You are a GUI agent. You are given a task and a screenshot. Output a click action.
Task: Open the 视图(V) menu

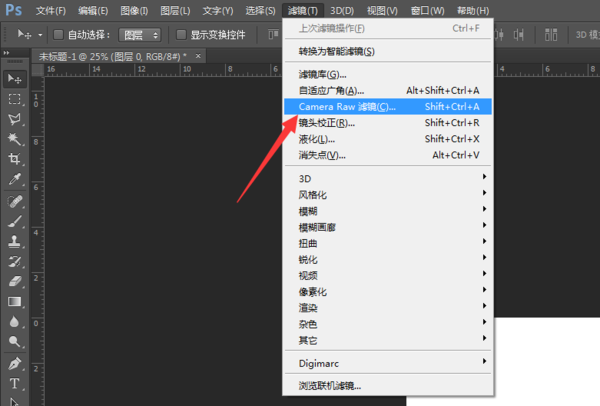[x=382, y=11]
